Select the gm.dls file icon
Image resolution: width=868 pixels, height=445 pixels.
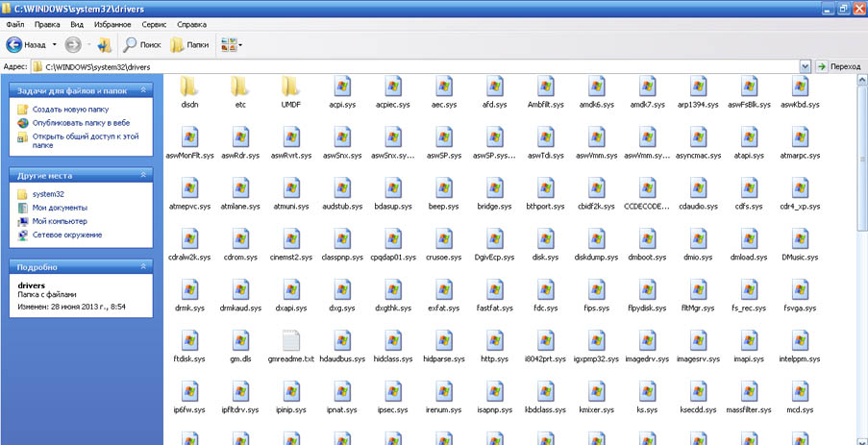click(240, 340)
